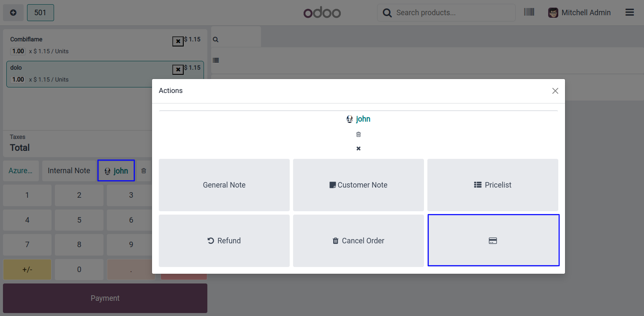Open Mitchell Admin user menu
This screenshot has width=644, height=316.
click(x=579, y=13)
